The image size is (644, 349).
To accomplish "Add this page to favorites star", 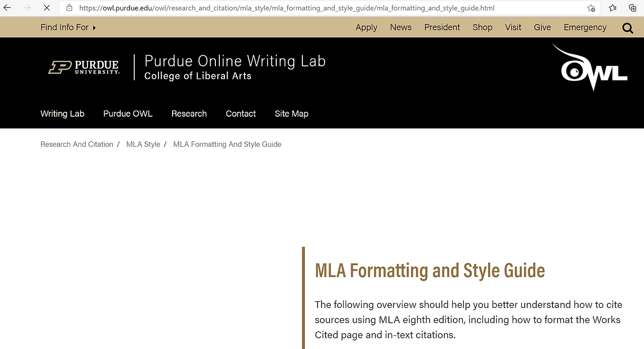I will click(591, 8).
